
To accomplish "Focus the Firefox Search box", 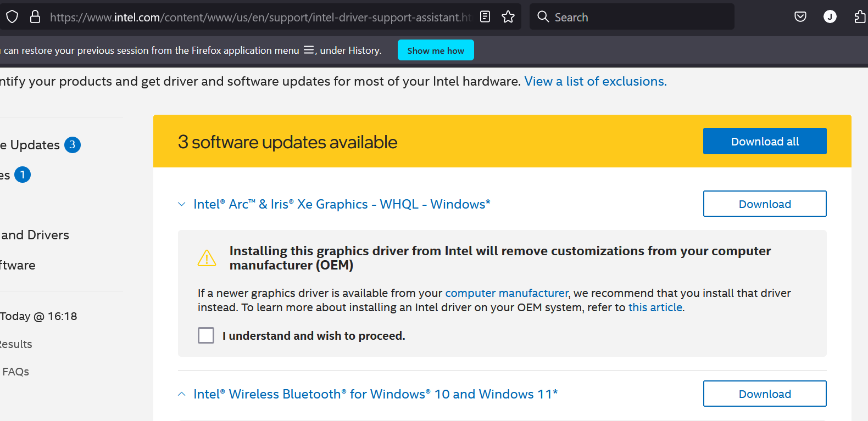I will pos(632,17).
